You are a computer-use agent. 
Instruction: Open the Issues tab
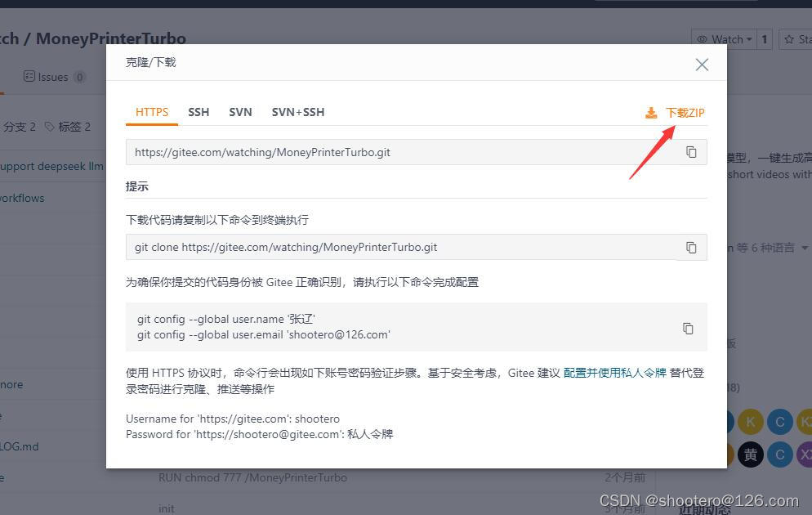[x=52, y=76]
